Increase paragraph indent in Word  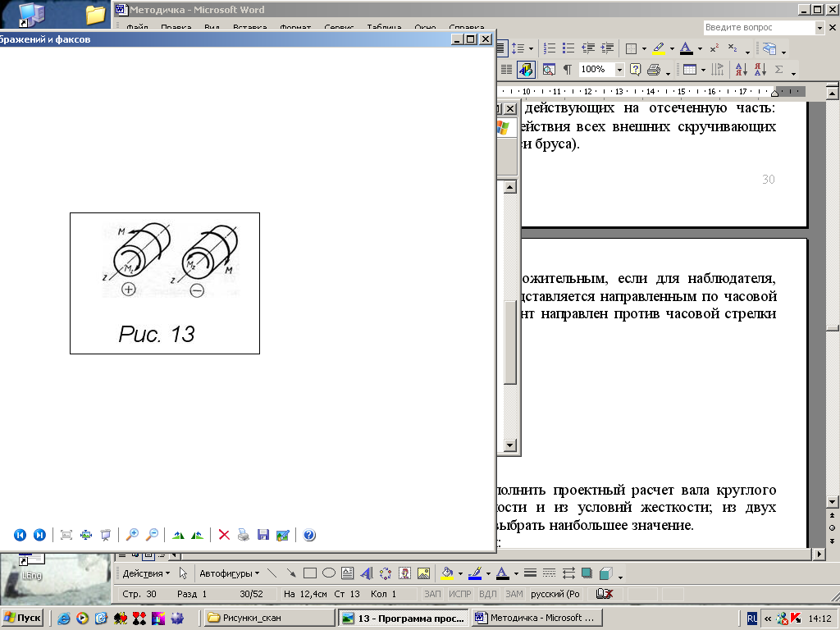point(607,48)
